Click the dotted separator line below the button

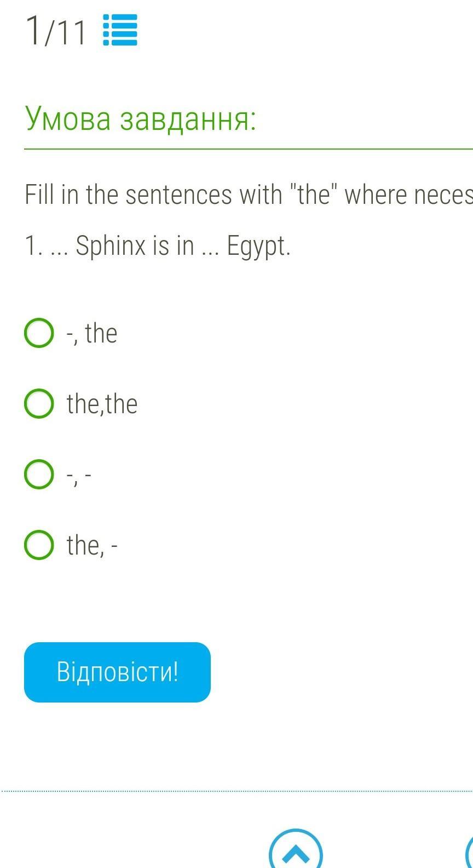point(236,791)
